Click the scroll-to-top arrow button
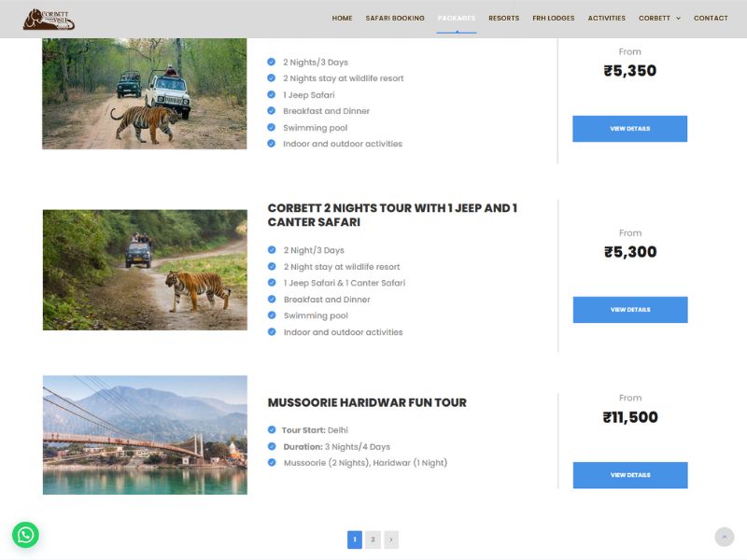Viewport: 747px width, 560px height. [x=724, y=537]
